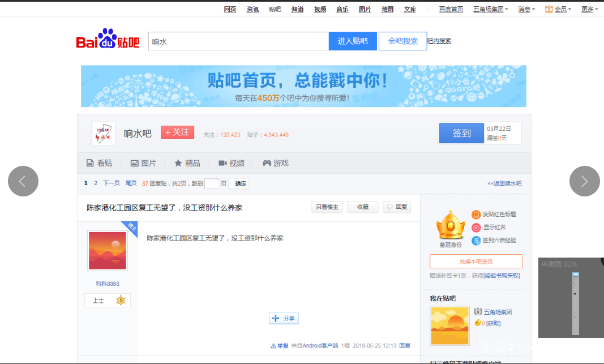Click the 皇冠身份 crown icon
This screenshot has width=604, height=364.
(450, 226)
